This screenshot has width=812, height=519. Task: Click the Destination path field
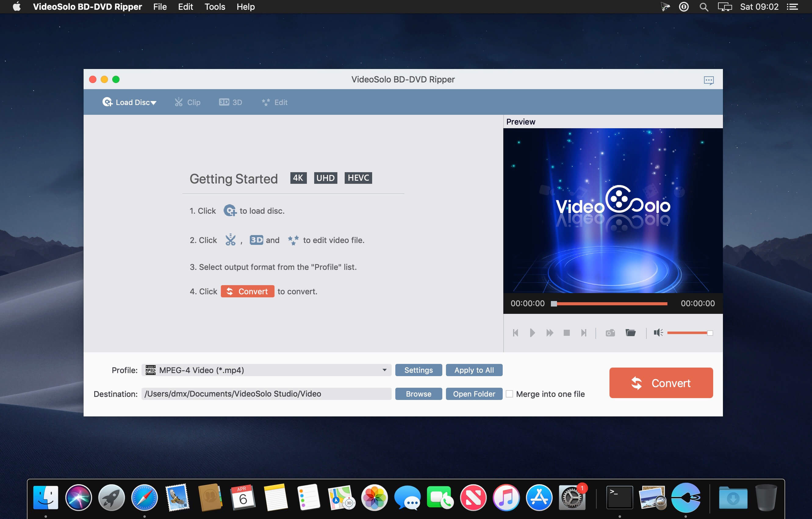(266, 394)
